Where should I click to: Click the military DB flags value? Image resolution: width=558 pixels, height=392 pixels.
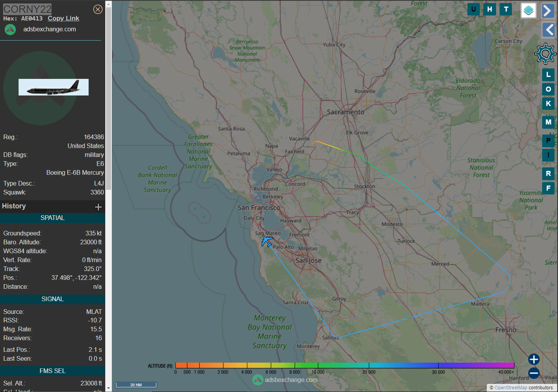click(94, 155)
